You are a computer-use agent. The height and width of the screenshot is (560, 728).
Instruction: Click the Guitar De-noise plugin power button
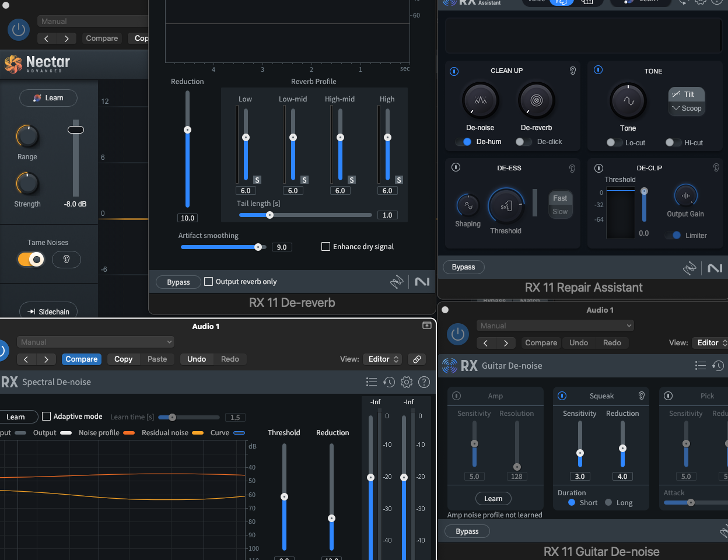458,334
